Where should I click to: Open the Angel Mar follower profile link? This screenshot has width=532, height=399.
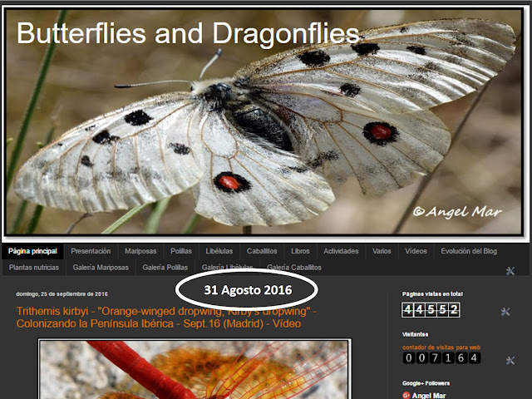click(x=429, y=396)
